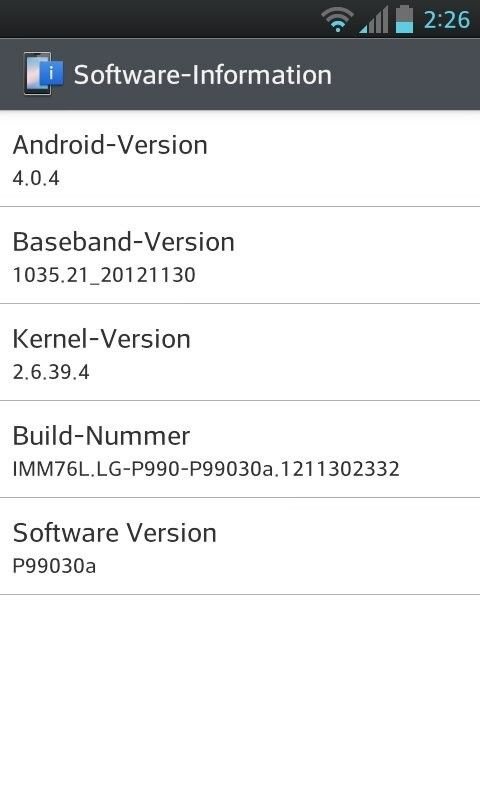Image resolution: width=480 pixels, height=800 pixels.
Task: Tap the 4.0.4 version value
Action: (36, 178)
